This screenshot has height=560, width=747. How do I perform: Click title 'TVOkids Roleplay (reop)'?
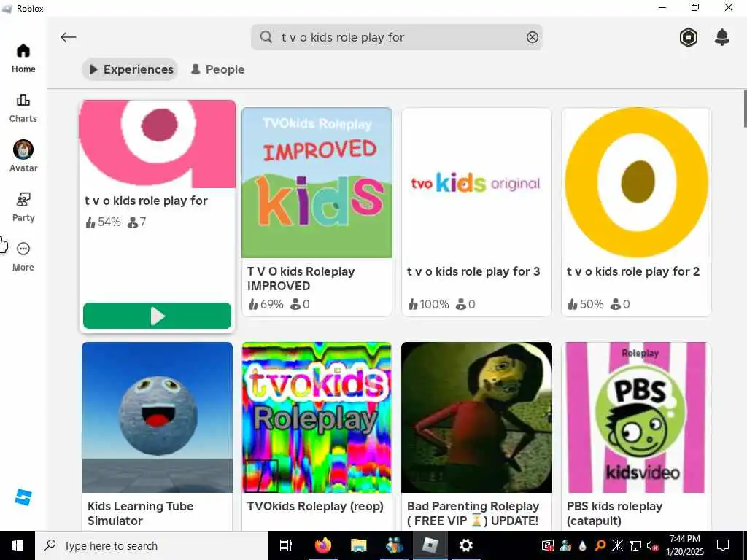[315, 506]
